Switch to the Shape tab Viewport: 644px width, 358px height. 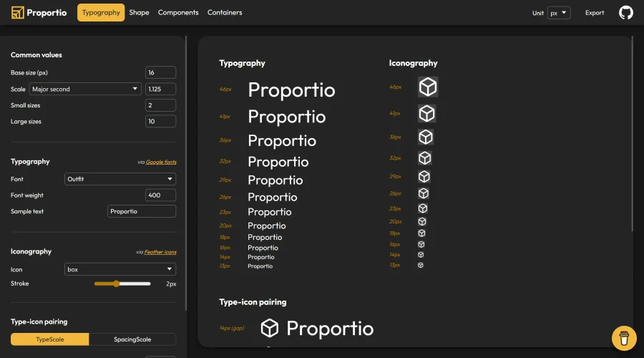139,13
